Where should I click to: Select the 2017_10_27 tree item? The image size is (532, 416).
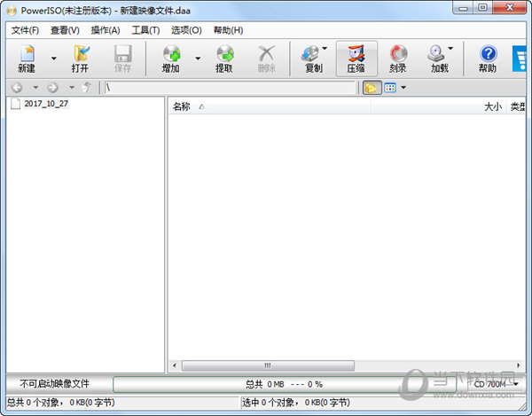pos(46,104)
